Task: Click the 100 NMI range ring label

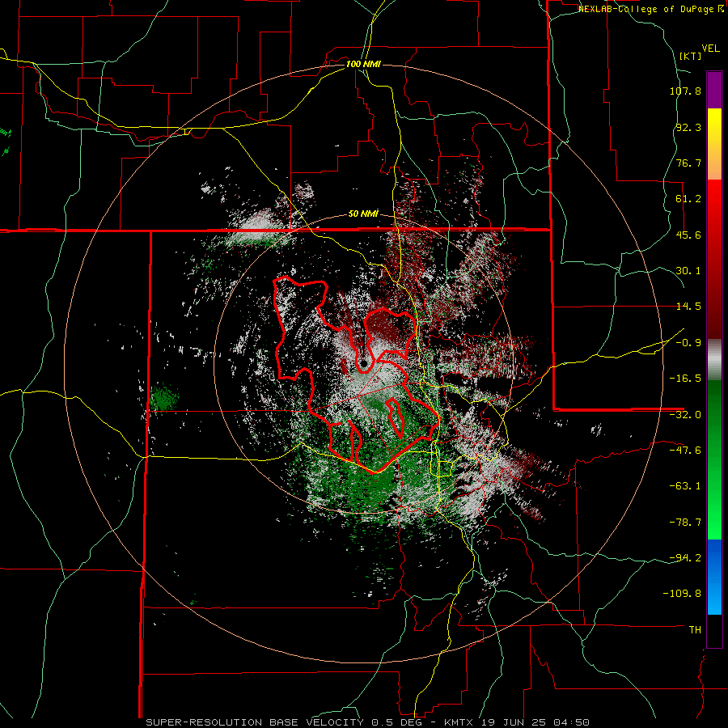Action: (363, 64)
